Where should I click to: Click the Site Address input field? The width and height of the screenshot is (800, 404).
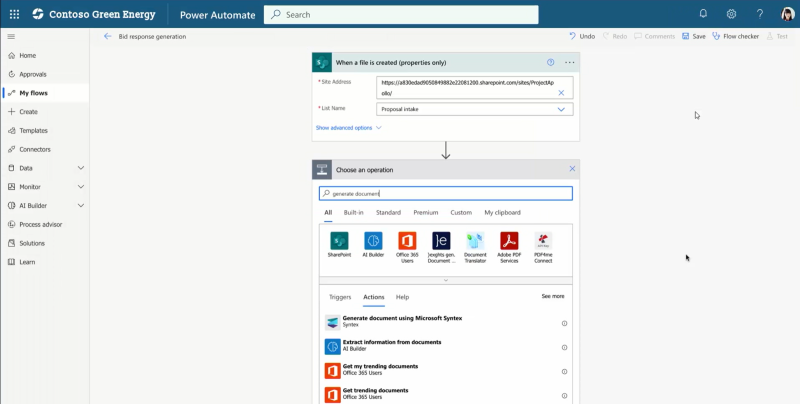click(474, 87)
